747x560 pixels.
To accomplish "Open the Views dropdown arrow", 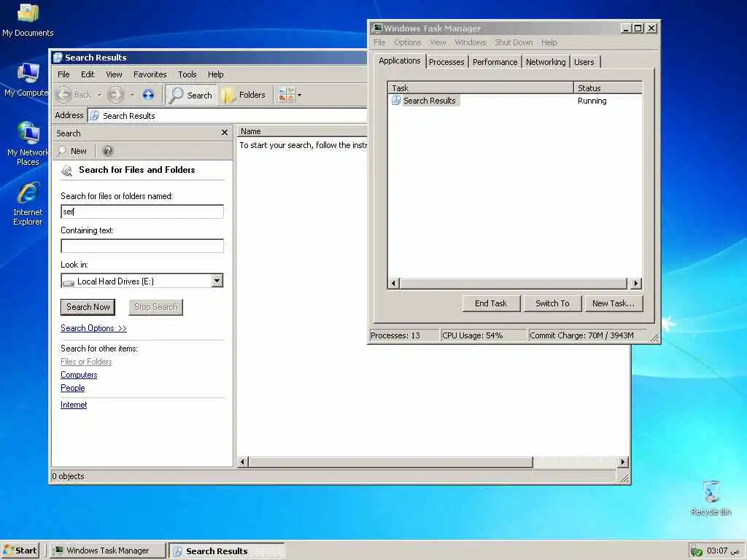I will [299, 95].
